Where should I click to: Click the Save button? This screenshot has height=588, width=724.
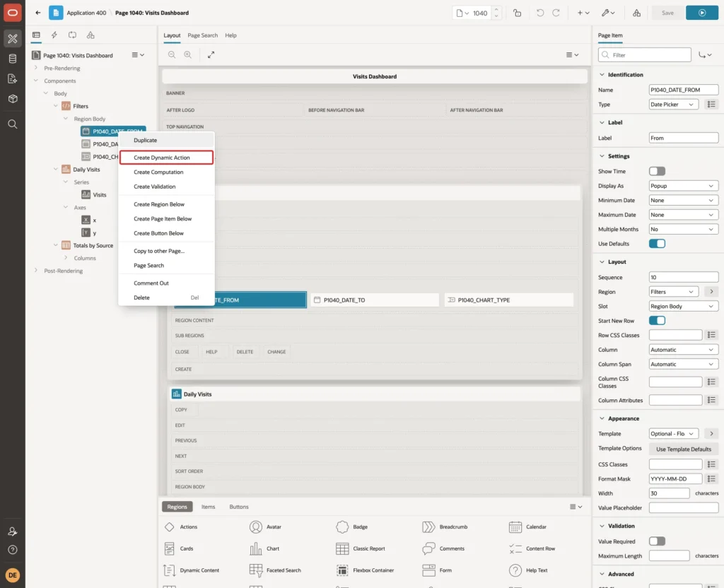click(667, 13)
